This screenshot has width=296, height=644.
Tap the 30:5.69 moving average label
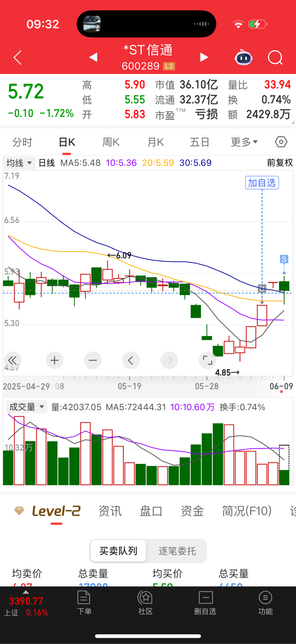pyautogui.click(x=195, y=163)
